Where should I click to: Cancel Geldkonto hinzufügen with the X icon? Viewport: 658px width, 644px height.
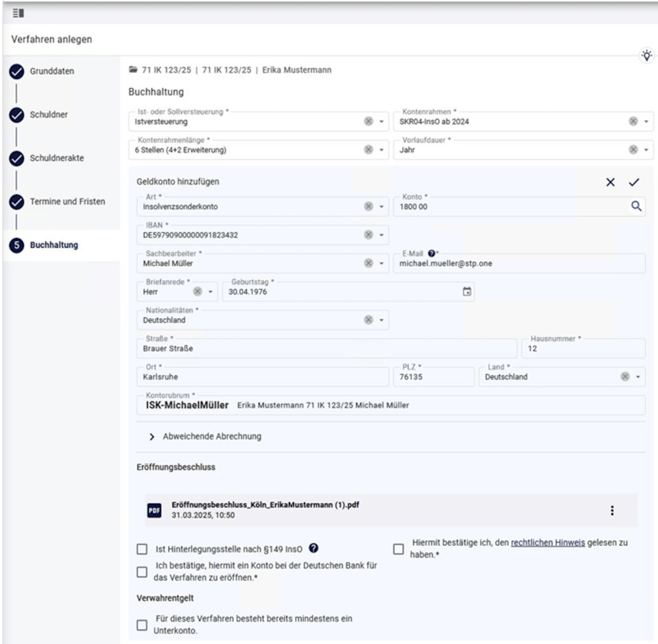pyautogui.click(x=610, y=182)
